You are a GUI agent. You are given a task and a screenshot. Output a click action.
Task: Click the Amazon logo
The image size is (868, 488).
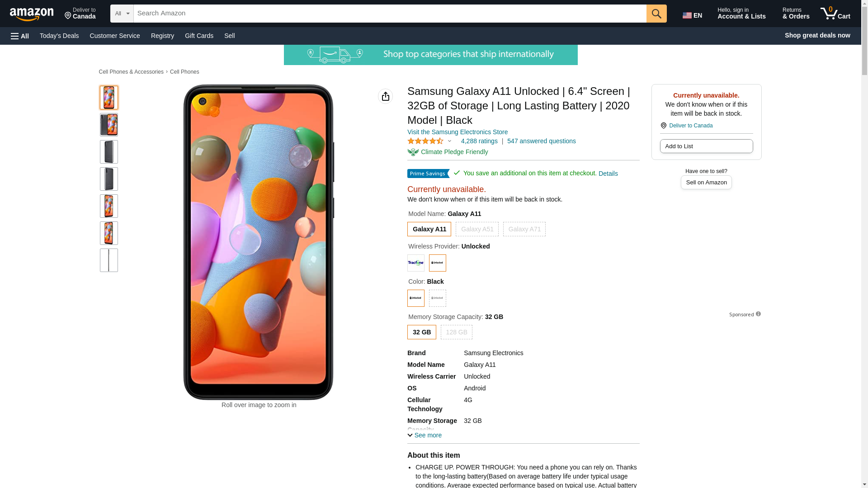tap(32, 14)
